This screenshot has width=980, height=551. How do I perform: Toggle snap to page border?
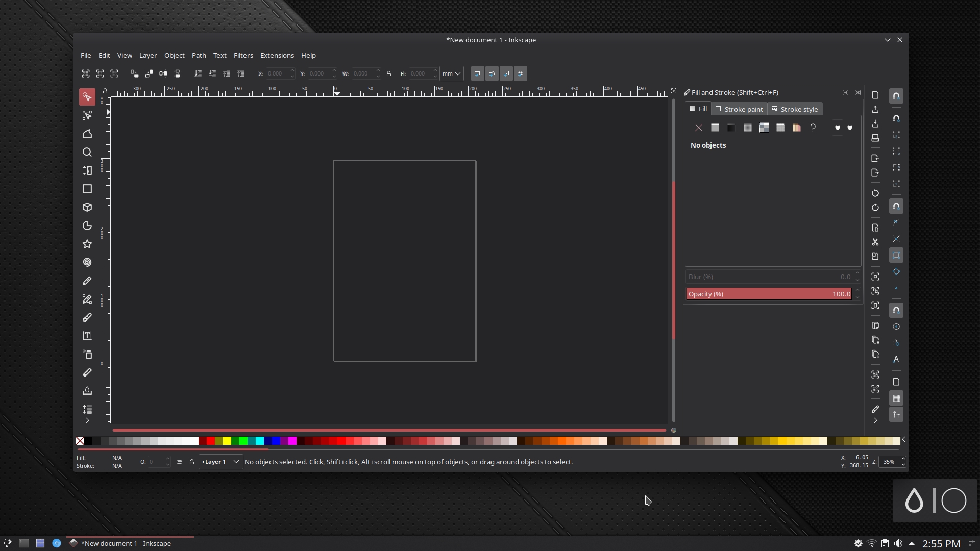click(896, 382)
